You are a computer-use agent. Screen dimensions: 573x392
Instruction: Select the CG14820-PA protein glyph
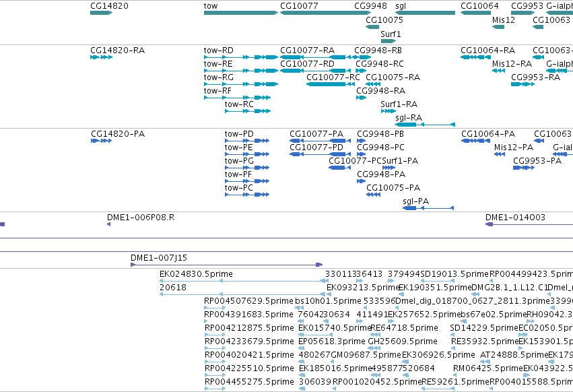click(x=101, y=141)
